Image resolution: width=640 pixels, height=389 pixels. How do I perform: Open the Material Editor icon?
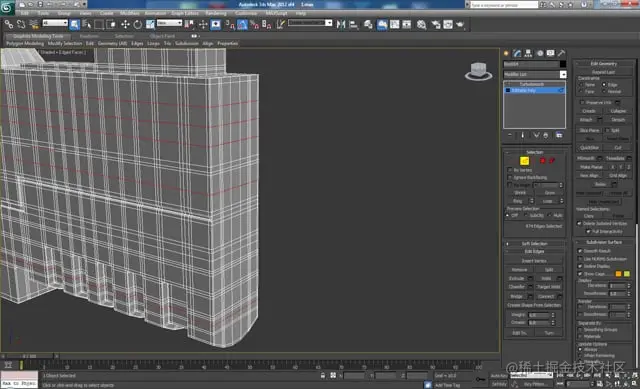click(422, 25)
